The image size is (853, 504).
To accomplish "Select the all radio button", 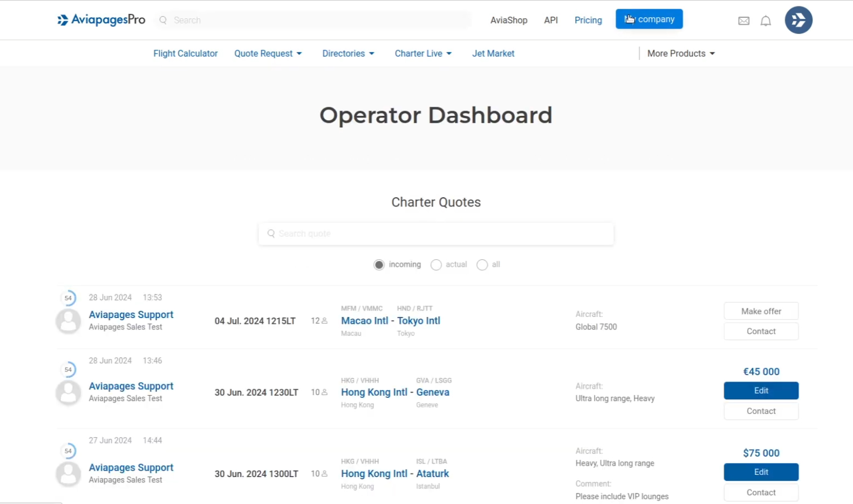I will [x=482, y=265].
